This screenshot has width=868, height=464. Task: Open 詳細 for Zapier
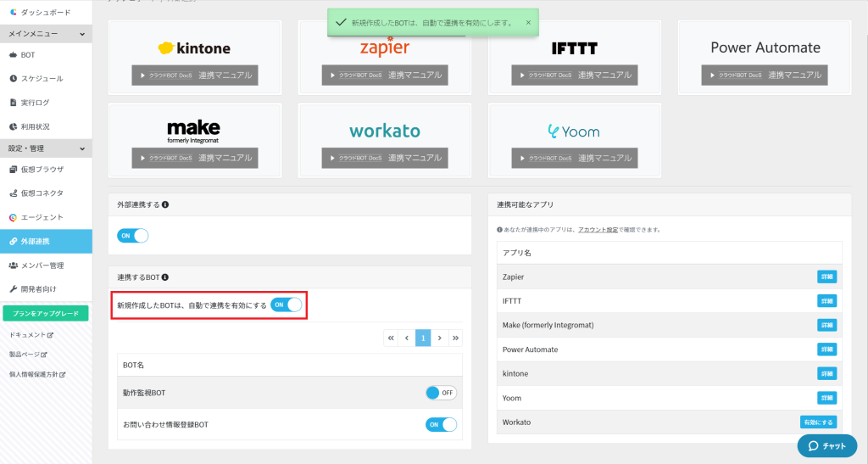coord(827,277)
